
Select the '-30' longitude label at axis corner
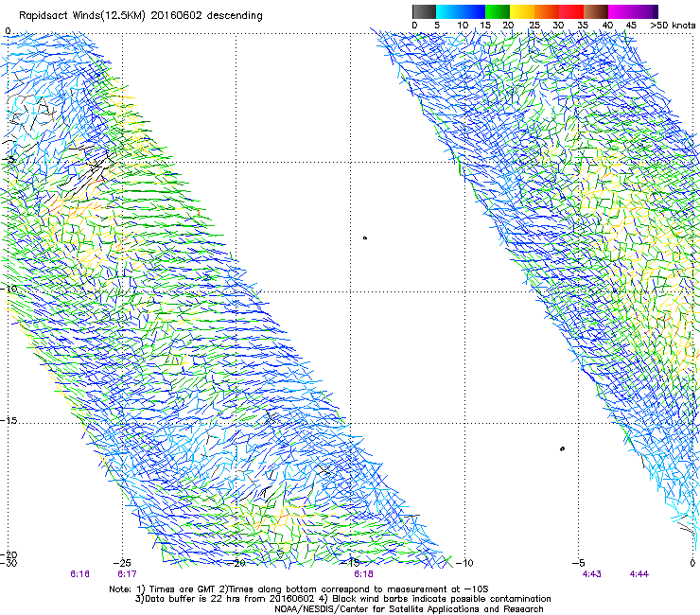click(9, 563)
